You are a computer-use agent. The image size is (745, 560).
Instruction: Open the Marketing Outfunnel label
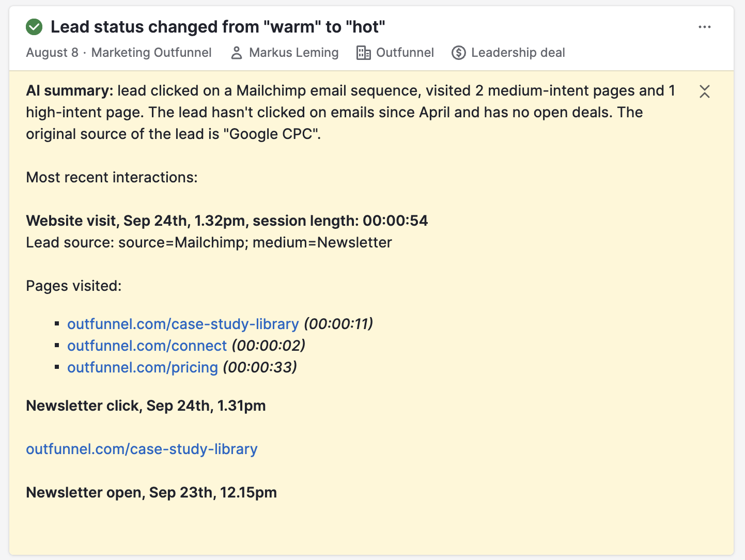click(151, 52)
